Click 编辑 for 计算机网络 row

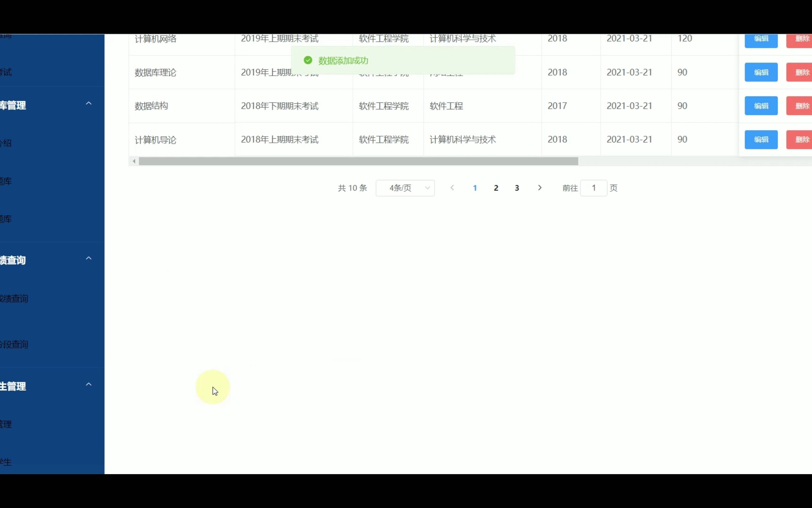[x=761, y=41]
